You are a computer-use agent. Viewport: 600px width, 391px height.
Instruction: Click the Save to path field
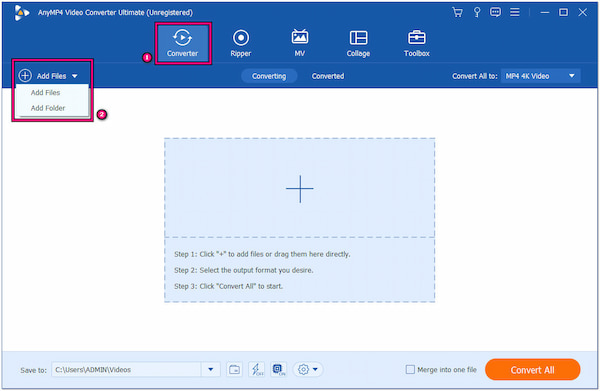coord(126,370)
